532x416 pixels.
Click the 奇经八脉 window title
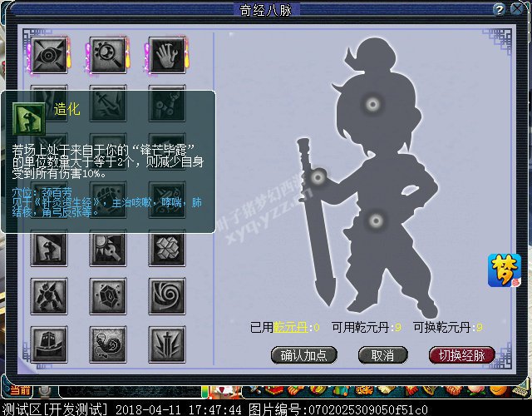pos(266,10)
